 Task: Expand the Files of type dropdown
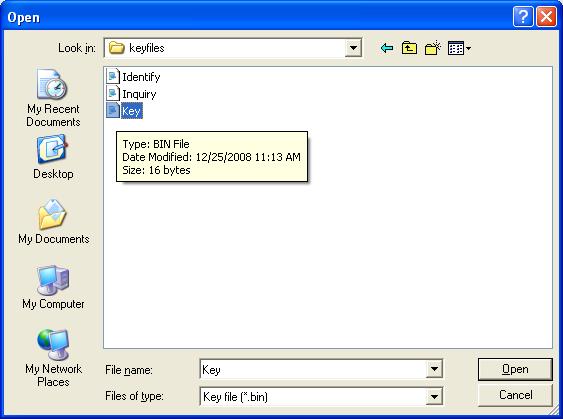[x=434, y=396]
